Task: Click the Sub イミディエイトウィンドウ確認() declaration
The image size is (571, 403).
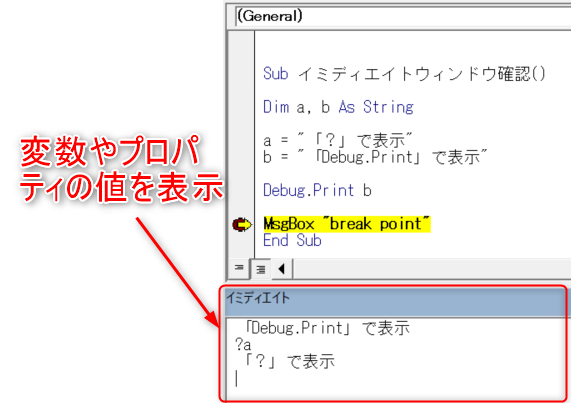Action: pos(404,74)
